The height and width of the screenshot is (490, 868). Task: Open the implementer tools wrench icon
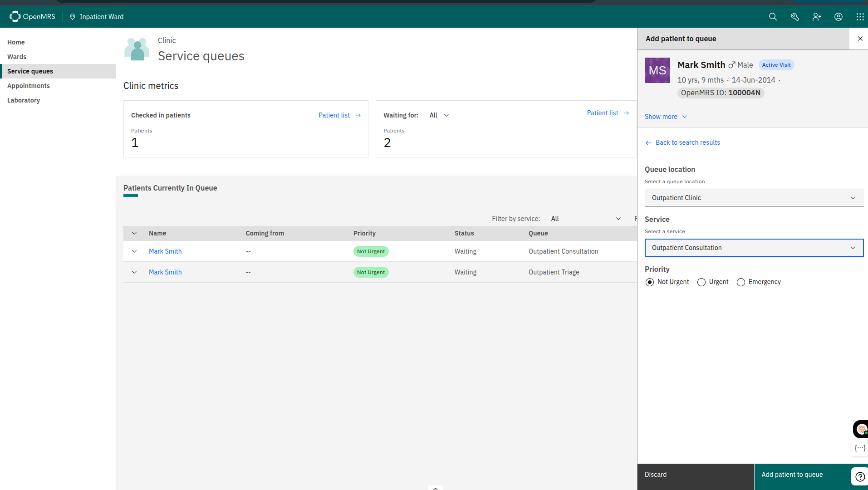(x=795, y=17)
